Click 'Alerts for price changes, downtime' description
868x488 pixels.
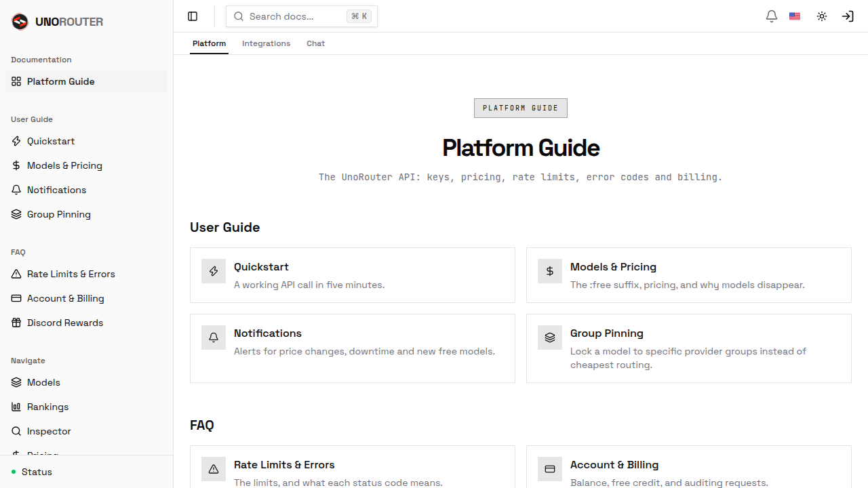pos(364,351)
